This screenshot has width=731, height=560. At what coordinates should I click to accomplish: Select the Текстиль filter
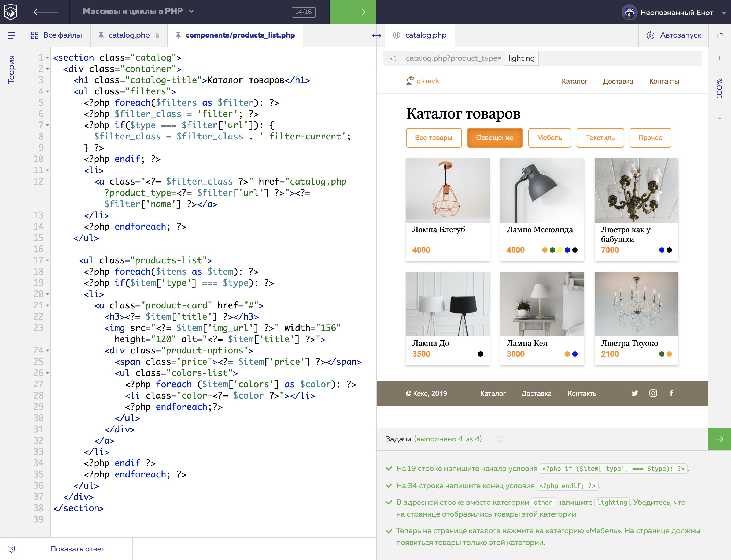pyautogui.click(x=600, y=138)
